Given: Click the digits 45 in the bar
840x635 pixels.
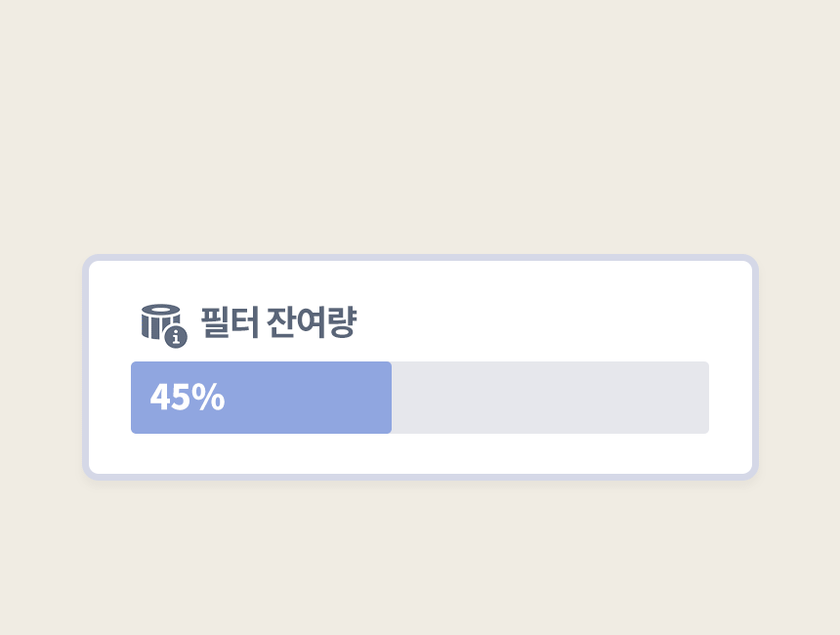Looking at the screenshot, I should pos(168,398).
